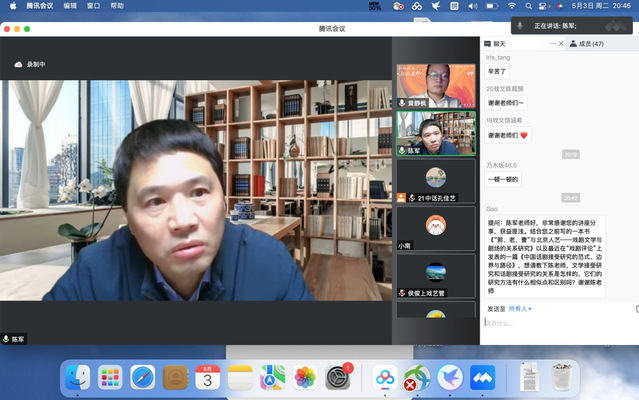Image resolution: width=639 pixels, height=400 pixels.
Task: Click the 小南 participant tile
Action: [x=435, y=229]
